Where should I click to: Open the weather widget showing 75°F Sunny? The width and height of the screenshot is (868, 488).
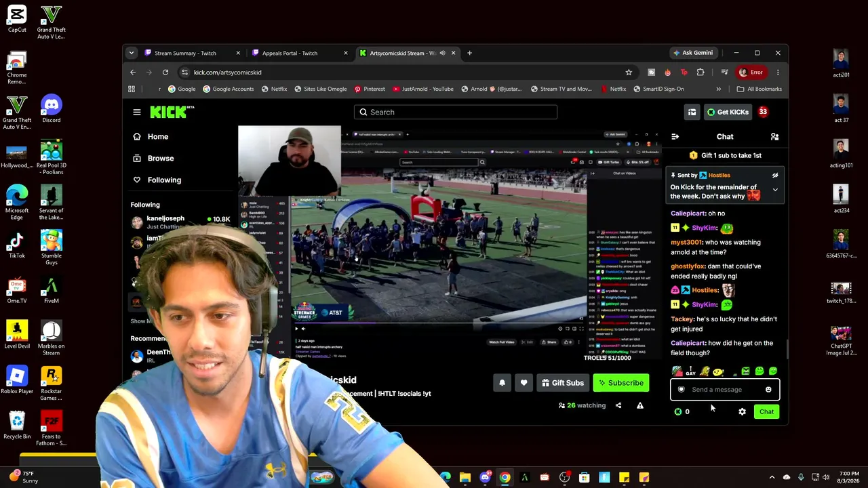point(24,477)
